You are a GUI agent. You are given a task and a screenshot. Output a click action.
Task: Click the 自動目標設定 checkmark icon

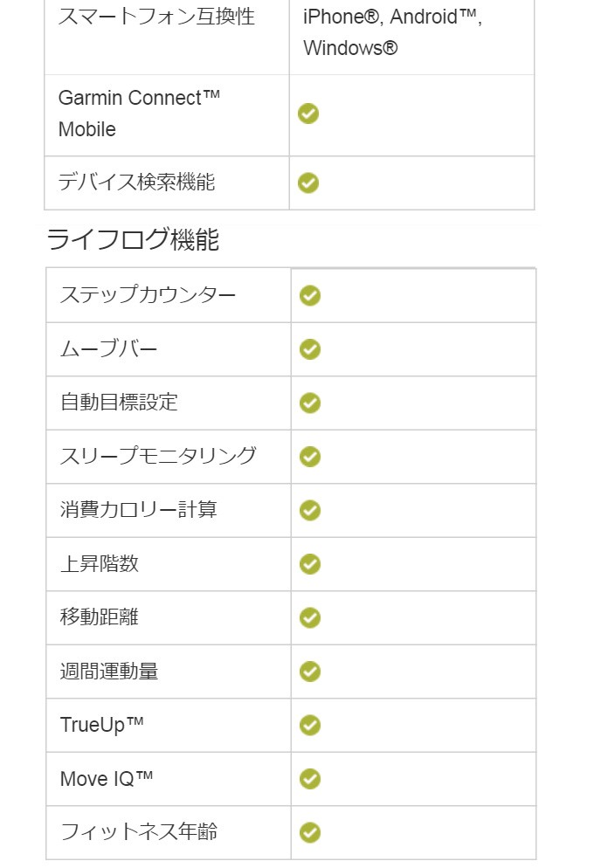tap(310, 403)
